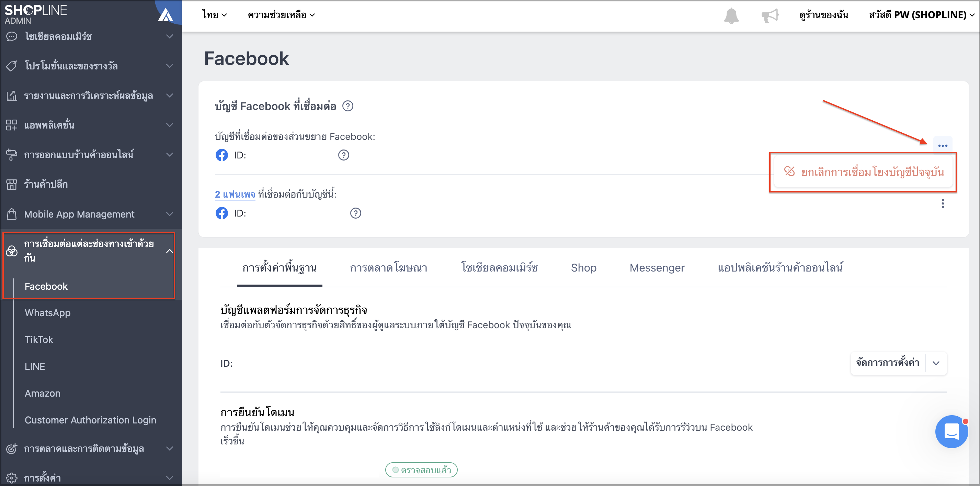980x486 pixels.
Task: Open the vertical three-dot fan page menu
Action: coord(943,203)
